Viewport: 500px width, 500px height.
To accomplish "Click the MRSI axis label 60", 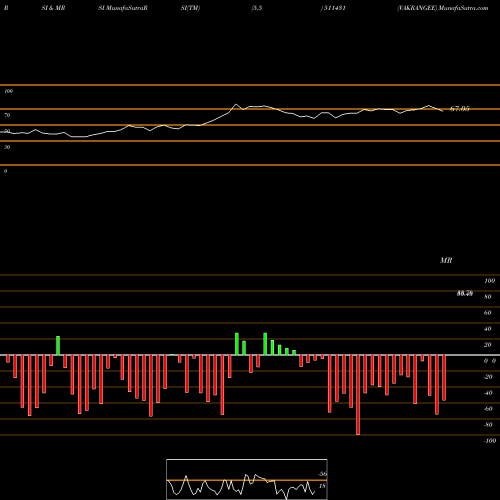I will tap(487, 313).
